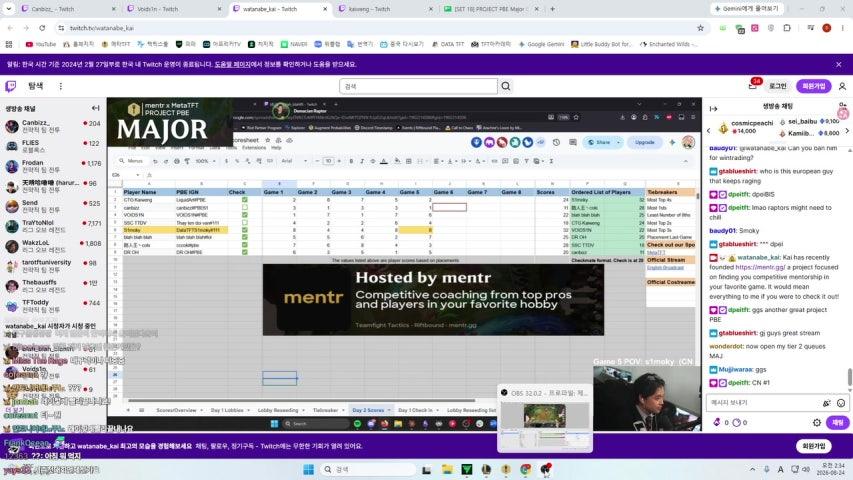This screenshot has height=480, width=853.
Task: Show hidden system tray icons
Action: click(752, 469)
